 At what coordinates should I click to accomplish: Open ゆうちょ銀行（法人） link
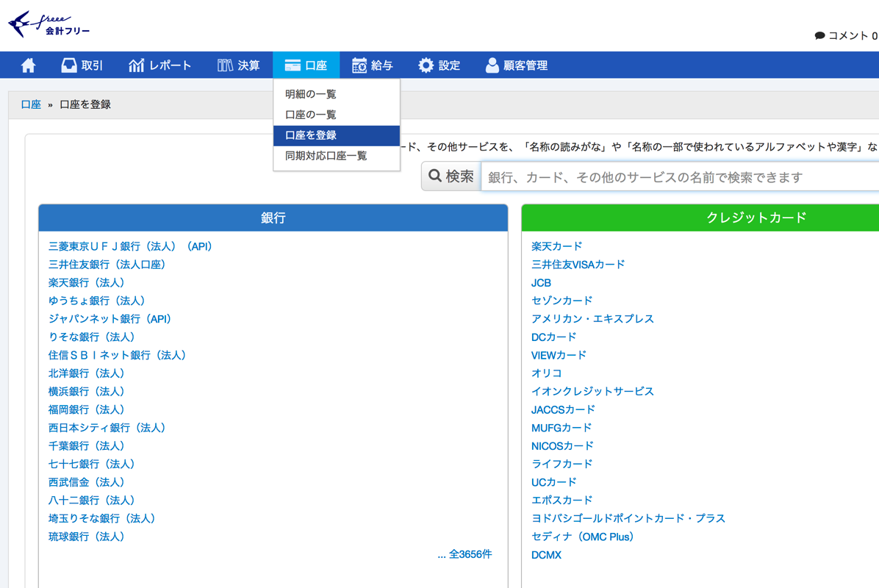tap(96, 301)
